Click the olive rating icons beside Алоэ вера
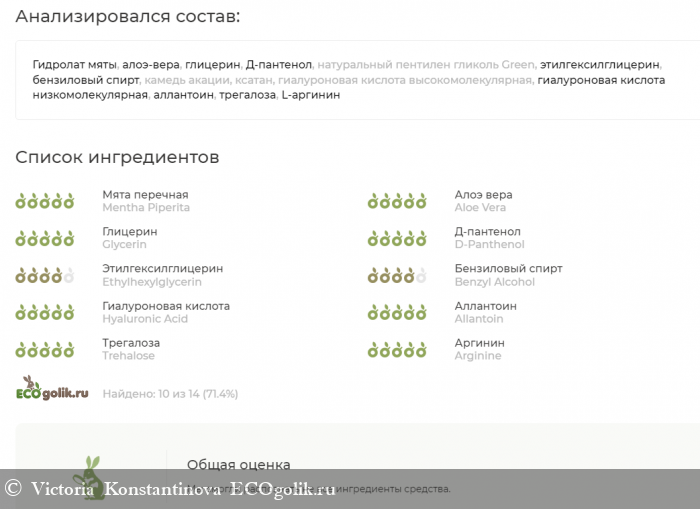 [397, 201]
